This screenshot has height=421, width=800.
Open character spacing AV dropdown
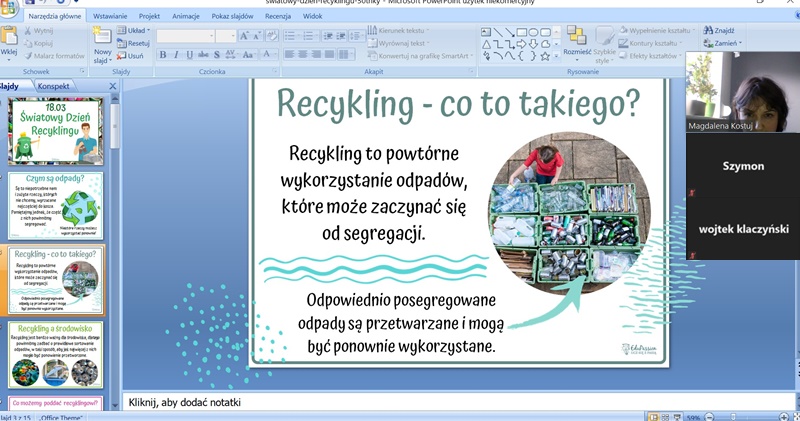pyautogui.click(x=232, y=55)
